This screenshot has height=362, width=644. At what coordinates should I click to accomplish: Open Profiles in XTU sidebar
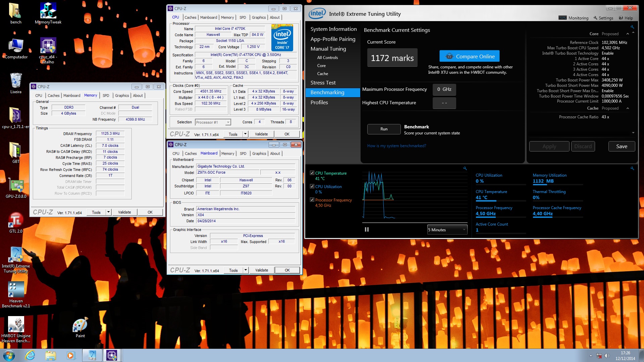pyautogui.click(x=319, y=102)
